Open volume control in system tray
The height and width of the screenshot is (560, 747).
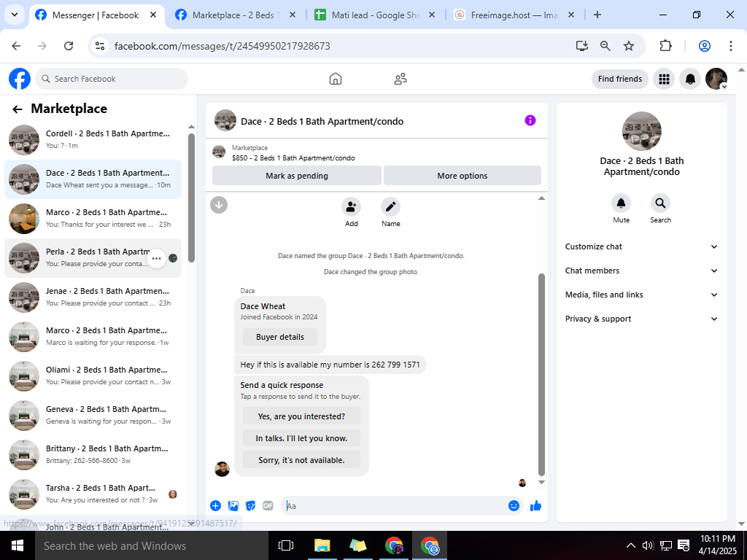pyautogui.click(x=648, y=545)
